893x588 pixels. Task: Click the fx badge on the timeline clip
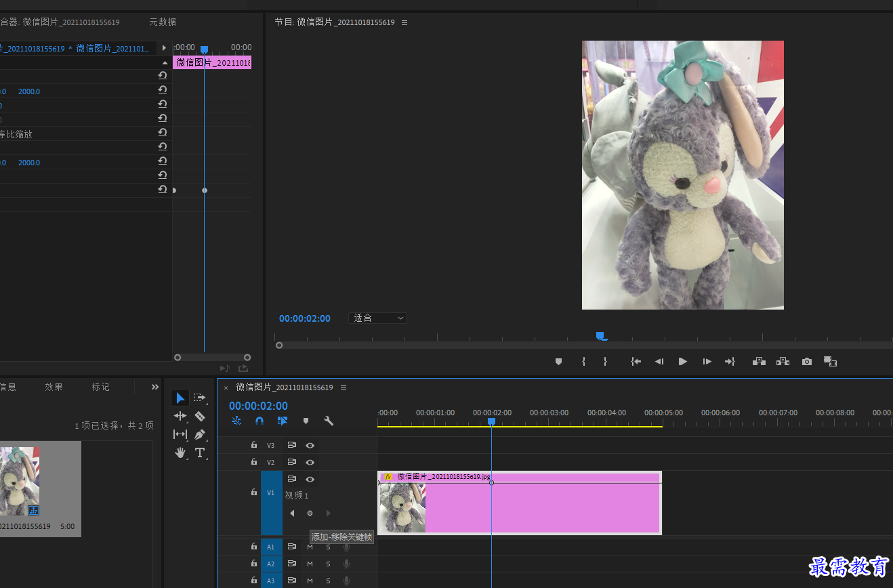[388, 477]
